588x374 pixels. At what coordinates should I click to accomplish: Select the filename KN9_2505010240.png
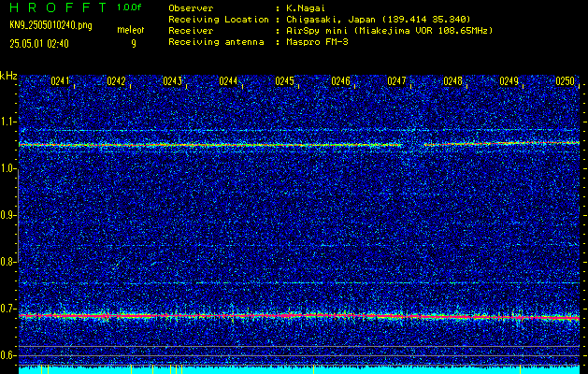coord(50,25)
